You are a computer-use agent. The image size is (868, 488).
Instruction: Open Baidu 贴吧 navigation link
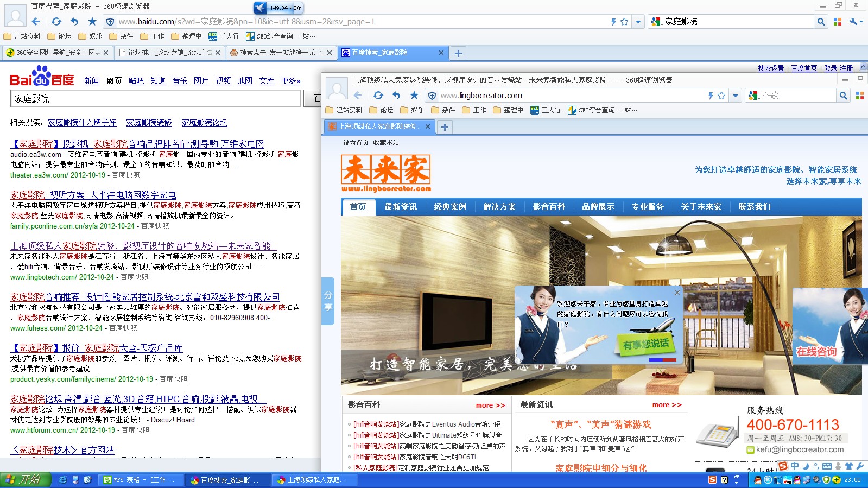136,81
